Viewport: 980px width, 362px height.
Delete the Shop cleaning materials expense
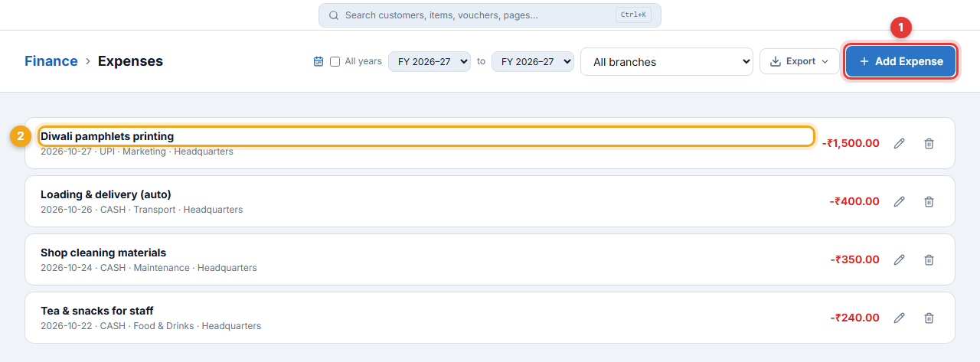pos(929,259)
